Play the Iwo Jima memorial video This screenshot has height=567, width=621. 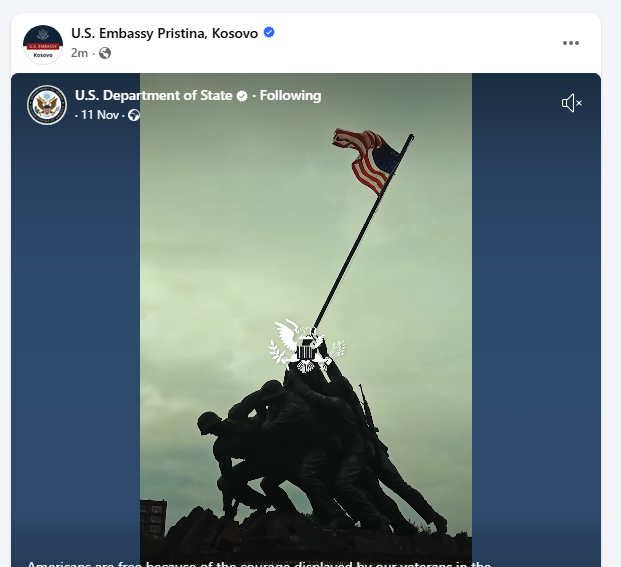(x=306, y=317)
